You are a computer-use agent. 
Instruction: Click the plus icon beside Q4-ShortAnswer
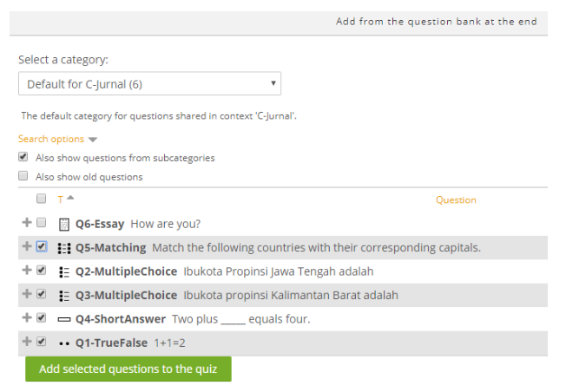click(x=27, y=318)
